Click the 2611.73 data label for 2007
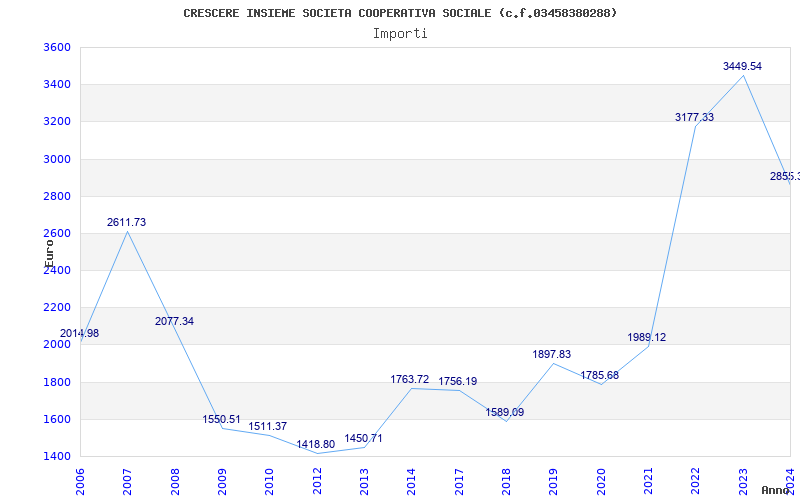800x500 pixels. tap(127, 222)
